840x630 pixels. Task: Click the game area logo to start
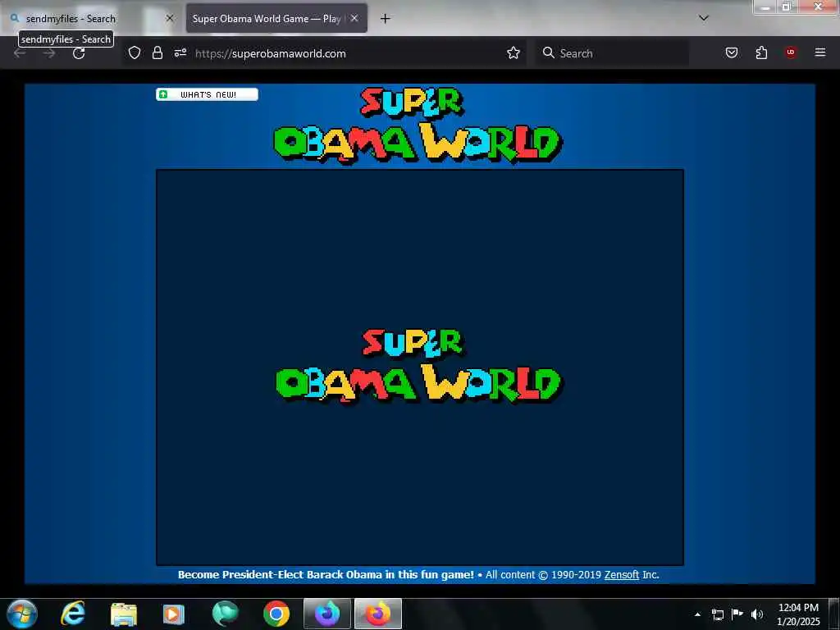click(418, 366)
